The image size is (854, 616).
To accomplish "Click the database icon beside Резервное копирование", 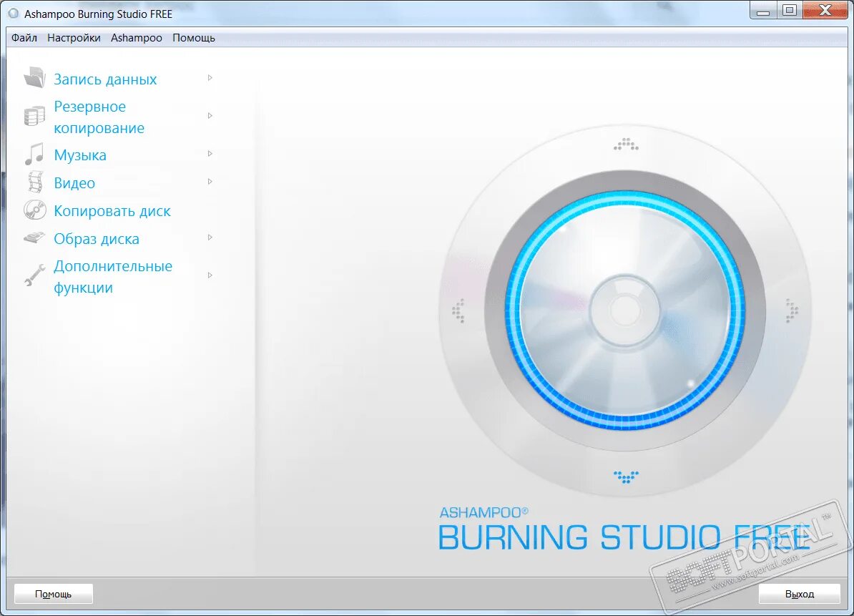I will pos(34,116).
